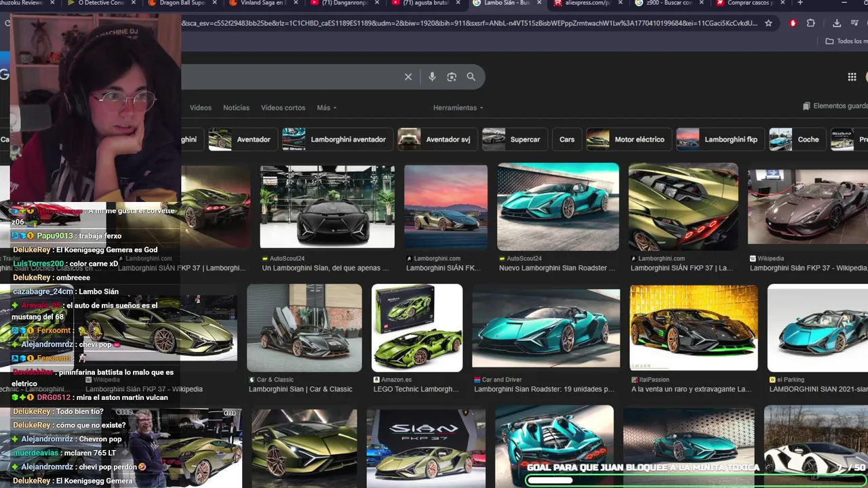Click the stream goal progress bar
This screenshot has width=868, height=488.
[x=696, y=481]
